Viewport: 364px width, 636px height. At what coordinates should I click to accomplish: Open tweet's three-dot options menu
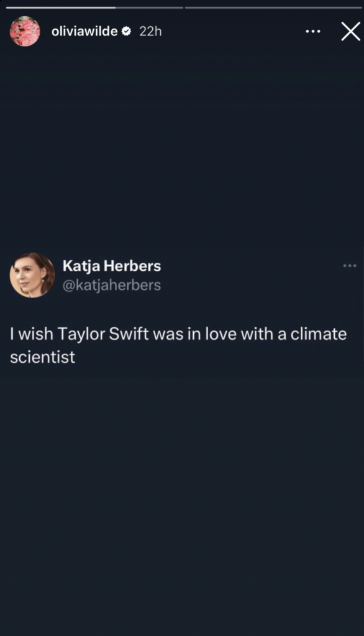coord(349,266)
